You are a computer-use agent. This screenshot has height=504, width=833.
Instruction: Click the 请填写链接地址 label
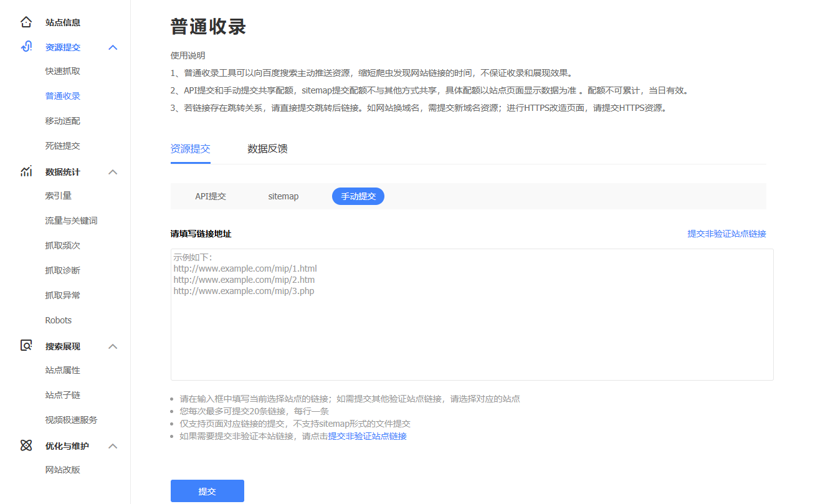[x=201, y=234]
